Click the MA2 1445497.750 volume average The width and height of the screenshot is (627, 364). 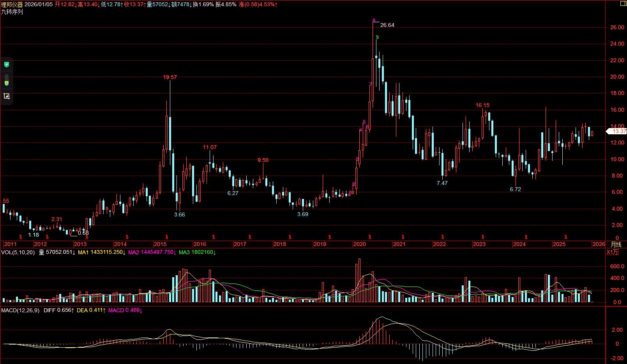152,252
